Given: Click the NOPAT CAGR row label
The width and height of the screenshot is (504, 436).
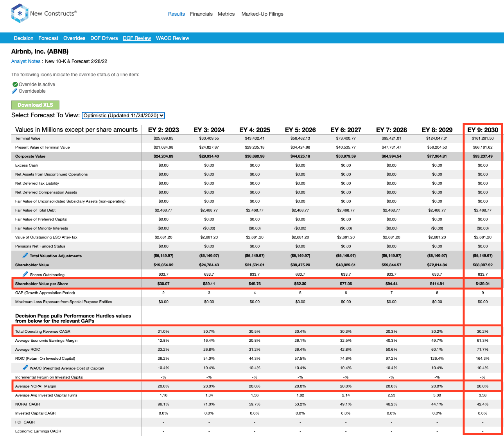Looking at the screenshot, I should point(28,404).
